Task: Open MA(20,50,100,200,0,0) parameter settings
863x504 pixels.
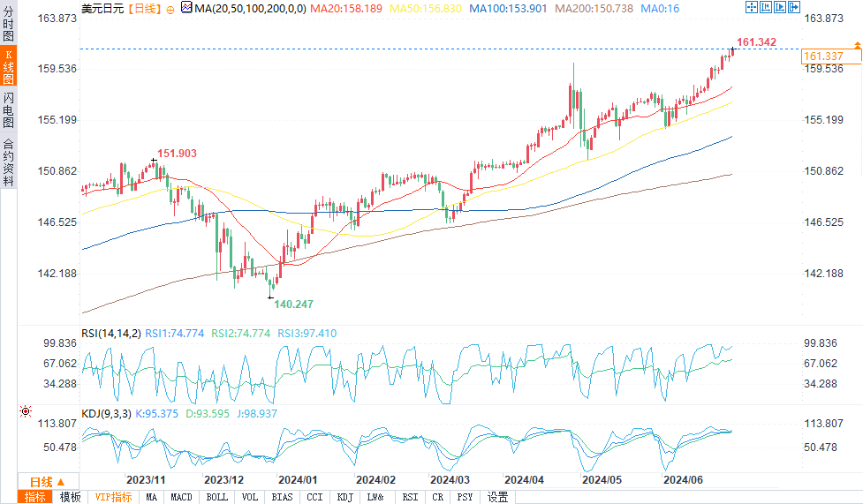Action: (x=251, y=9)
